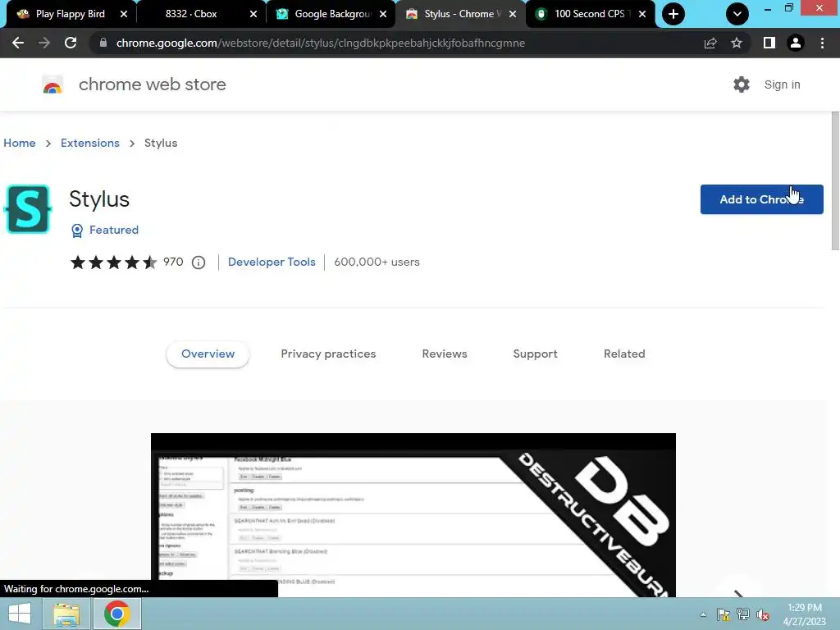
Task: Close the 8332 Cbox tab
Action: (253, 14)
